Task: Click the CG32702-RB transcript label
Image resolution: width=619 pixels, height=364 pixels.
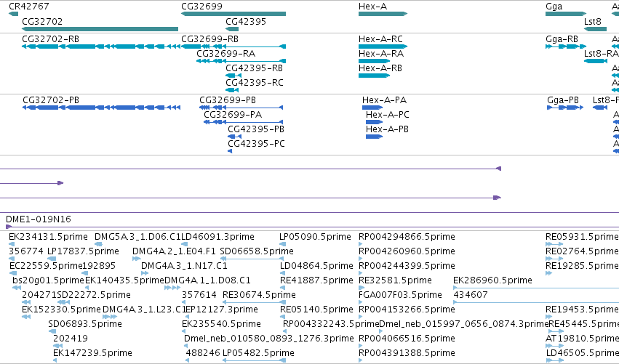Action: pyautogui.click(x=50, y=39)
